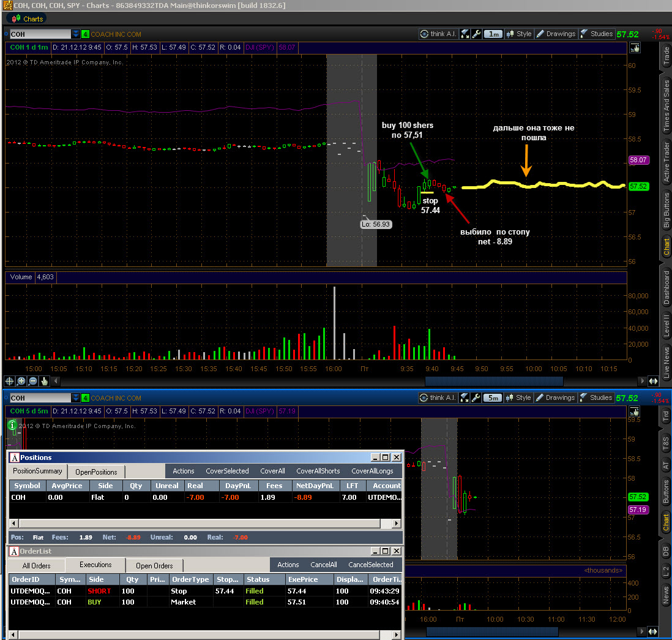Open Drawings in the lower chart toolbar

556,397
